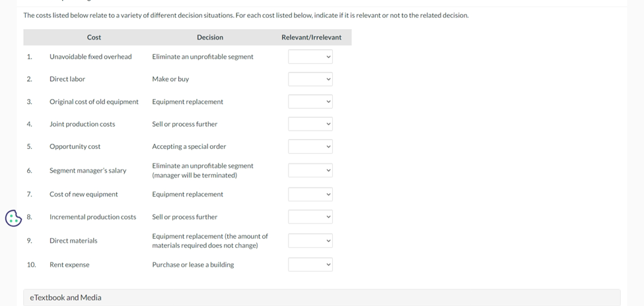Open dropdown for Cost of new equipment
Image resolution: width=644 pixels, height=306 pixels.
310,195
